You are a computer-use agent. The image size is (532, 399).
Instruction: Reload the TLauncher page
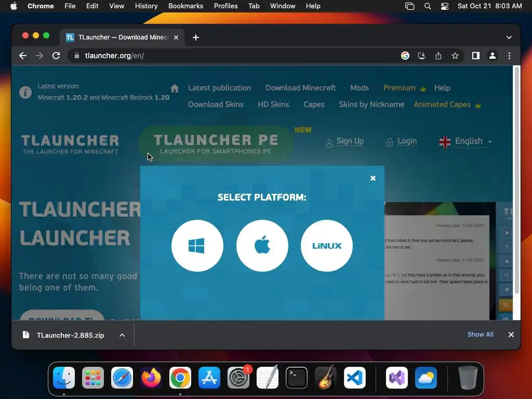tap(56, 56)
